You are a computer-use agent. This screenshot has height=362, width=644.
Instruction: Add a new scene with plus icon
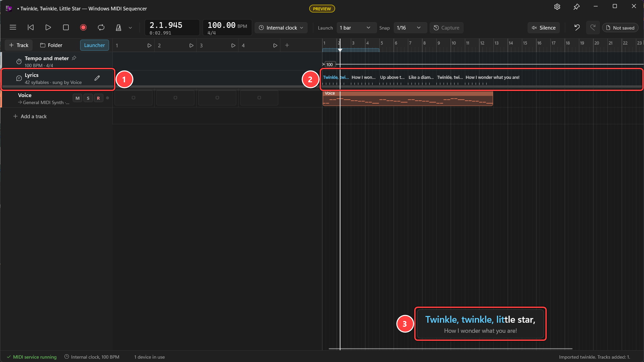coord(287,45)
